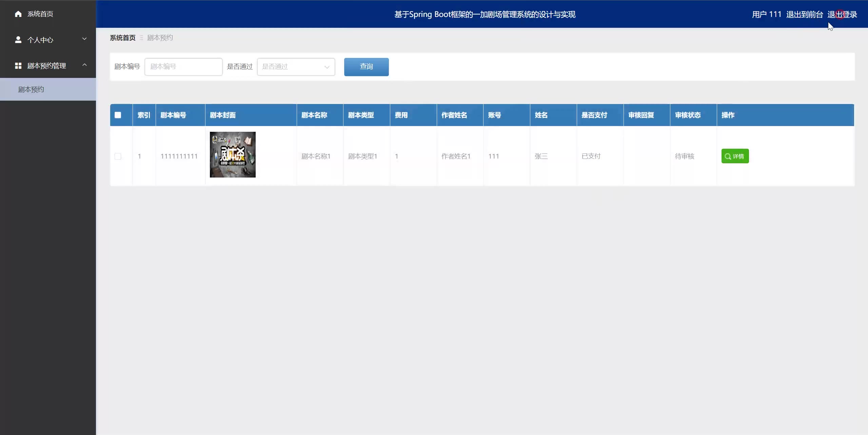Open the 剧本杀 cover thumbnail
This screenshot has height=435, width=868.
[233, 155]
